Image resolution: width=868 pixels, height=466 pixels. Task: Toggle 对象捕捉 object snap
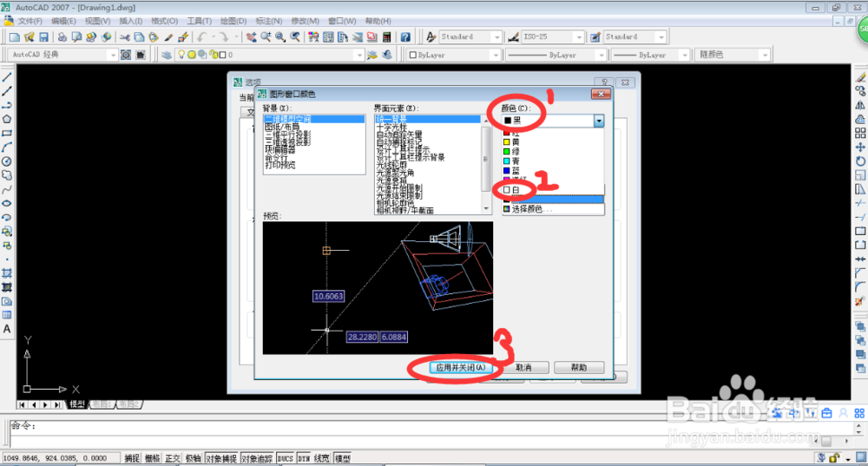click(x=221, y=458)
